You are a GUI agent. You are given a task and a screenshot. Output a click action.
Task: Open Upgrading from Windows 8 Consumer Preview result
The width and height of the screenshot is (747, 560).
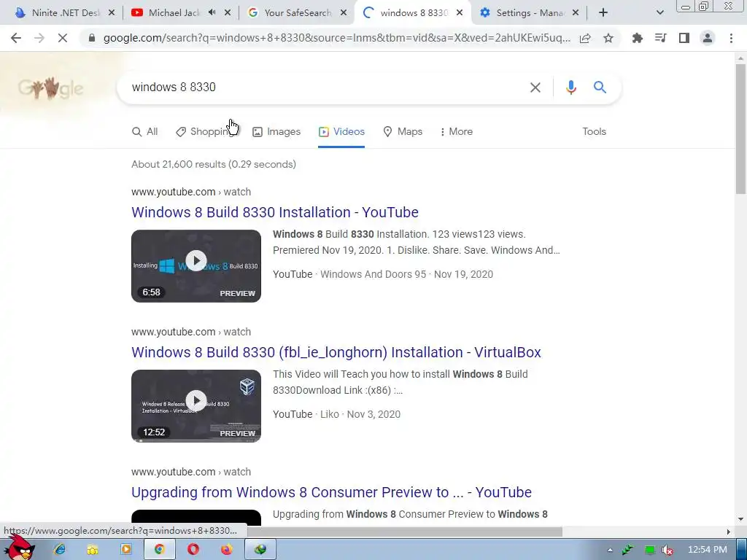(331, 492)
